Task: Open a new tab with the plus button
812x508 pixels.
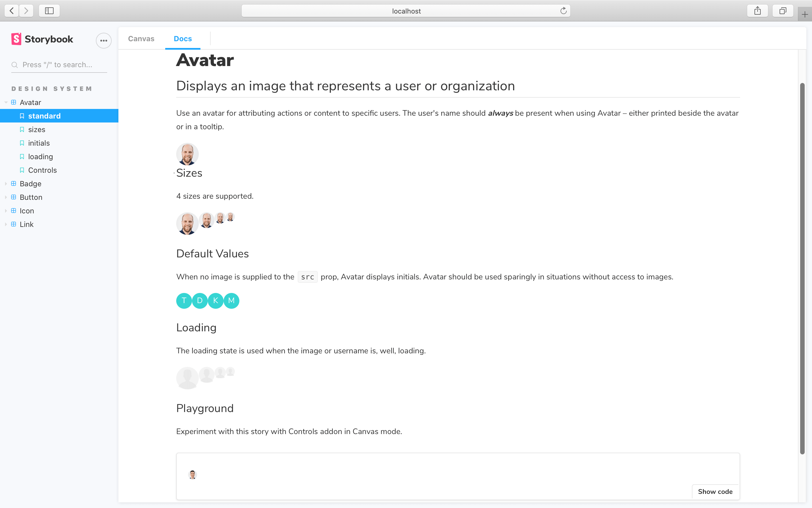Action: [805, 14]
